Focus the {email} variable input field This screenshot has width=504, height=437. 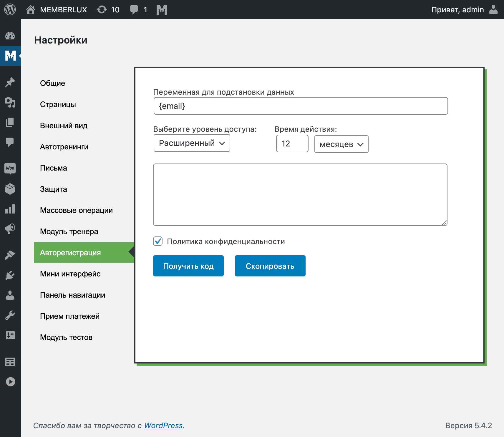click(301, 106)
